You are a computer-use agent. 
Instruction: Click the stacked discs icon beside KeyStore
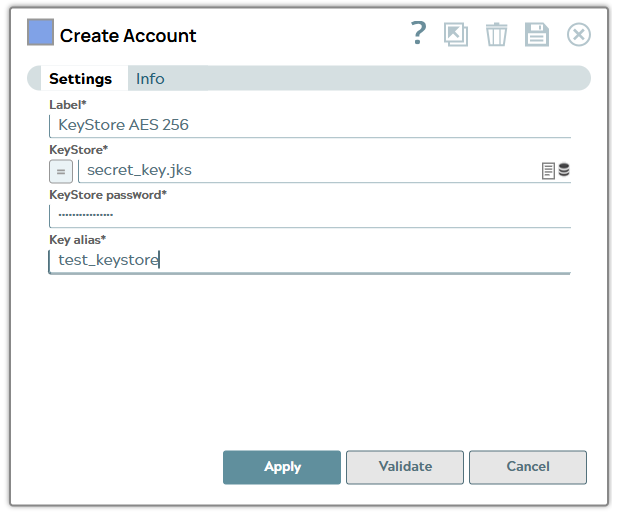click(564, 171)
